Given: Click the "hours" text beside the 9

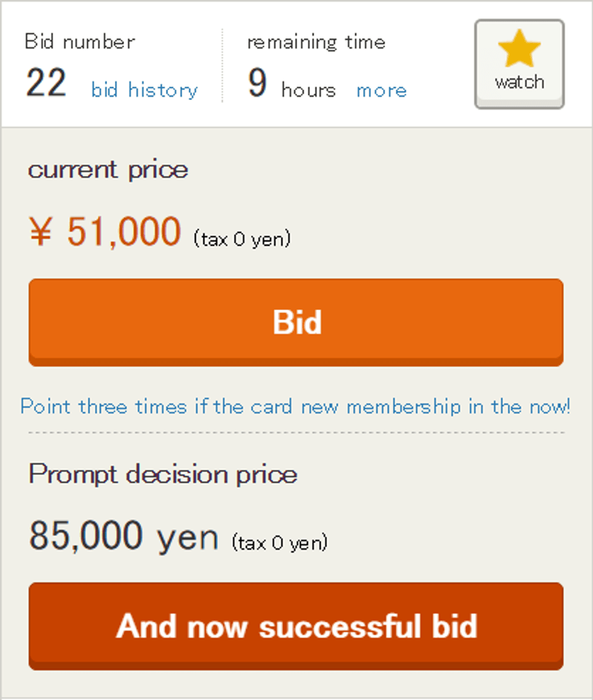Looking at the screenshot, I should [x=308, y=90].
